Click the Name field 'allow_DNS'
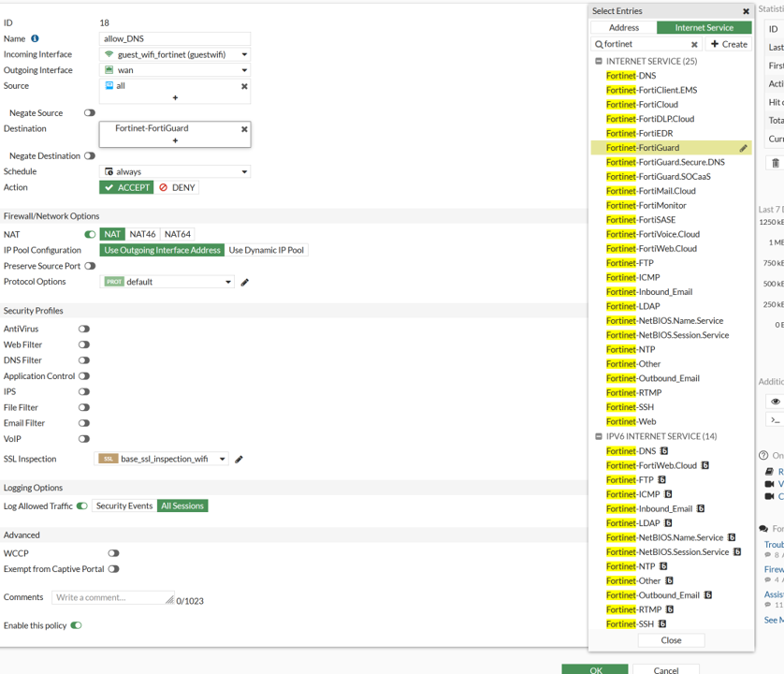This screenshot has height=674, width=784. click(x=175, y=38)
